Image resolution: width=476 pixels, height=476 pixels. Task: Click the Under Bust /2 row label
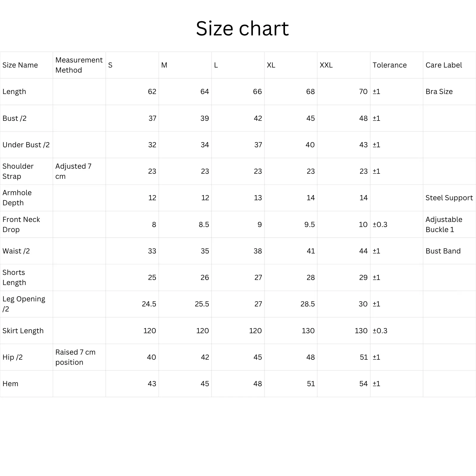[x=26, y=145]
